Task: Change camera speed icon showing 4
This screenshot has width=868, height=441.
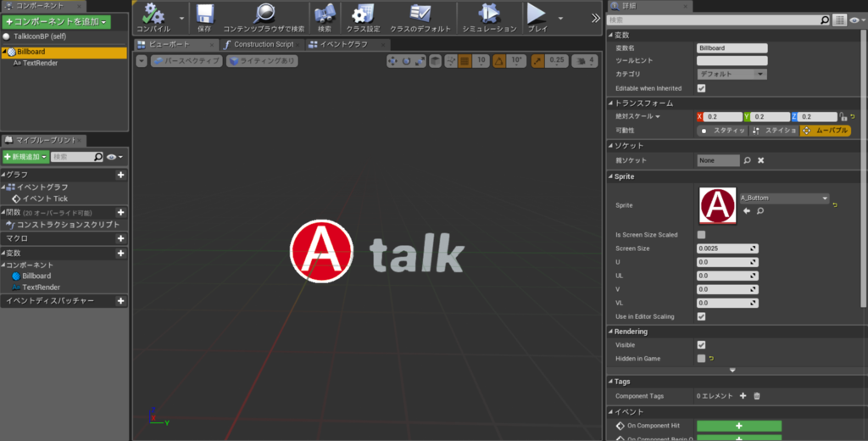Action: pyautogui.click(x=585, y=61)
